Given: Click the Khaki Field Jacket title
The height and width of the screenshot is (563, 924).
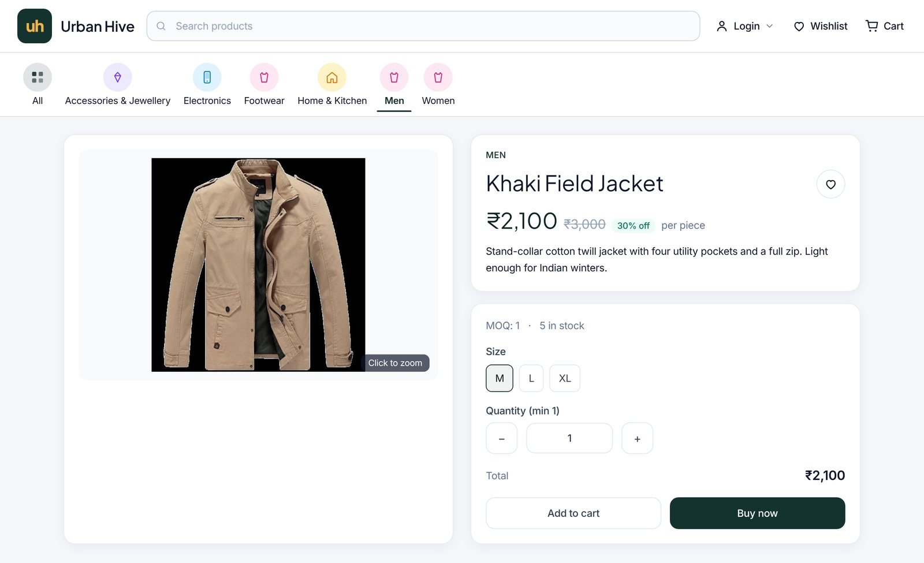Looking at the screenshot, I should click(574, 184).
